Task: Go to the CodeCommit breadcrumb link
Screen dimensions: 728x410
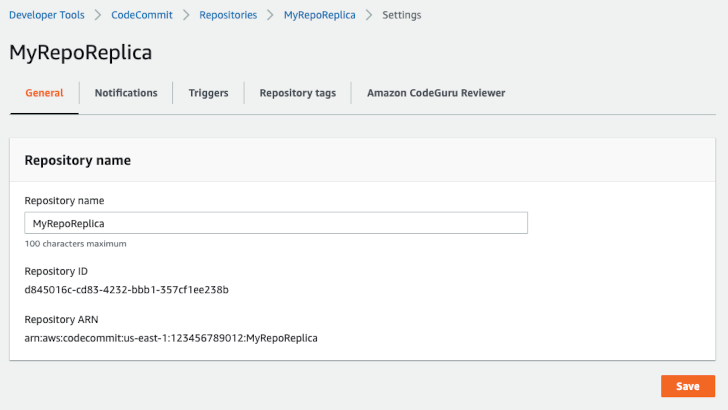Action: pos(142,15)
